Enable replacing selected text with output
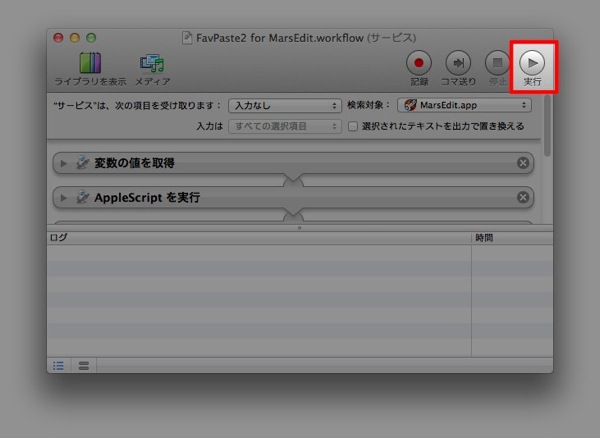 [x=353, y=126]
